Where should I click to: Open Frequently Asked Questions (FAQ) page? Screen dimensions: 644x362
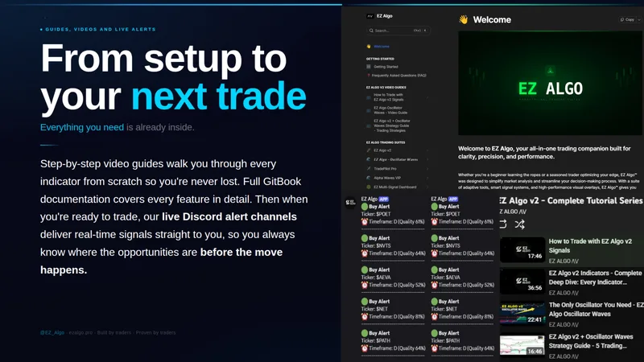coord(398,76)
